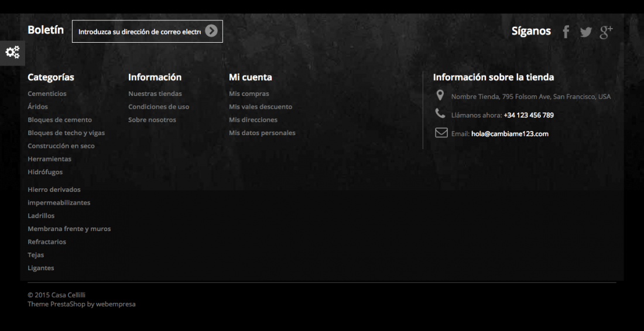Viewport: 644px width, 331px height.
Task: Click Theme PrestaShop by webempresa credit
Action: tap(81, 304)
